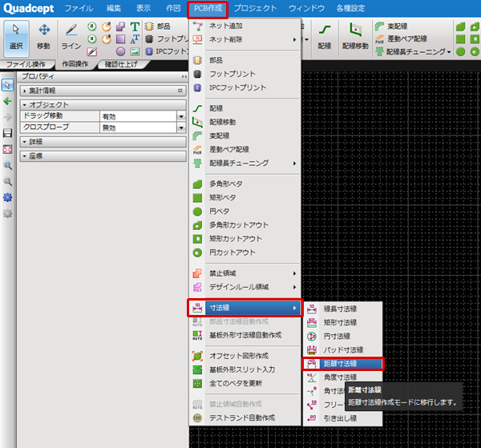The image size is (481, 448).
Task: Open the 表示 menu
Action: (x=143, y=8)
